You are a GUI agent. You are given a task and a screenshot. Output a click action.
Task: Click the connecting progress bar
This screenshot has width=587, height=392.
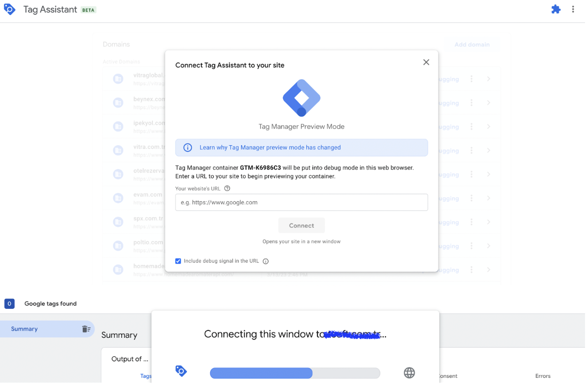point(295,373)
